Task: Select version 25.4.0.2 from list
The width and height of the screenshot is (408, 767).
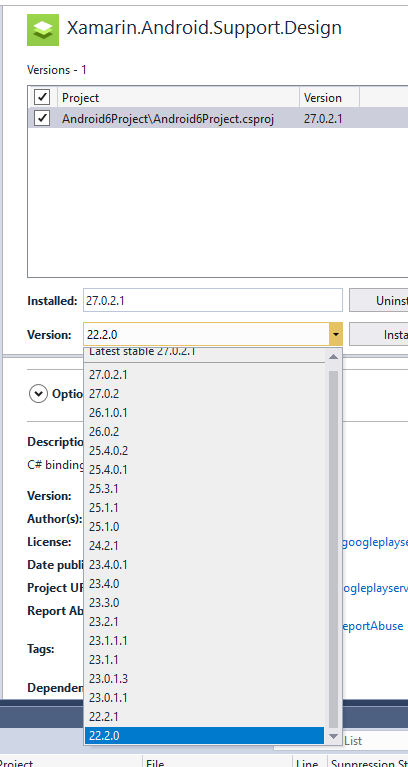Action: coord(204,451)
